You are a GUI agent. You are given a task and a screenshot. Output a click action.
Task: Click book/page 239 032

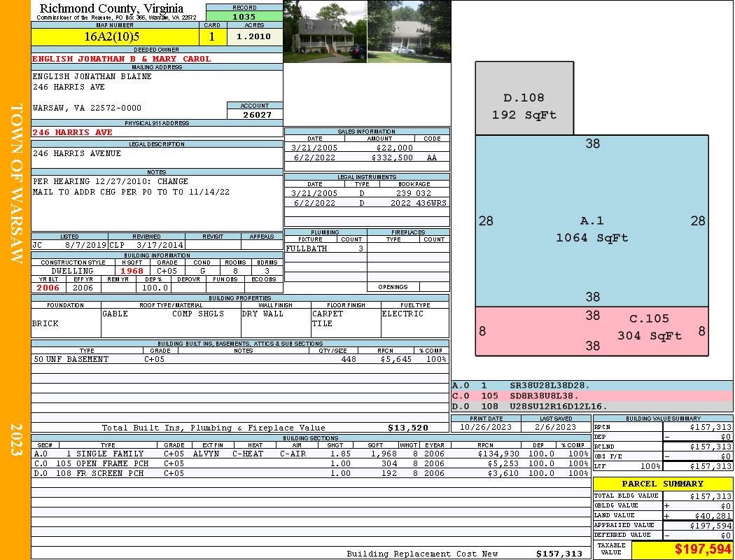tap(414, 193)
